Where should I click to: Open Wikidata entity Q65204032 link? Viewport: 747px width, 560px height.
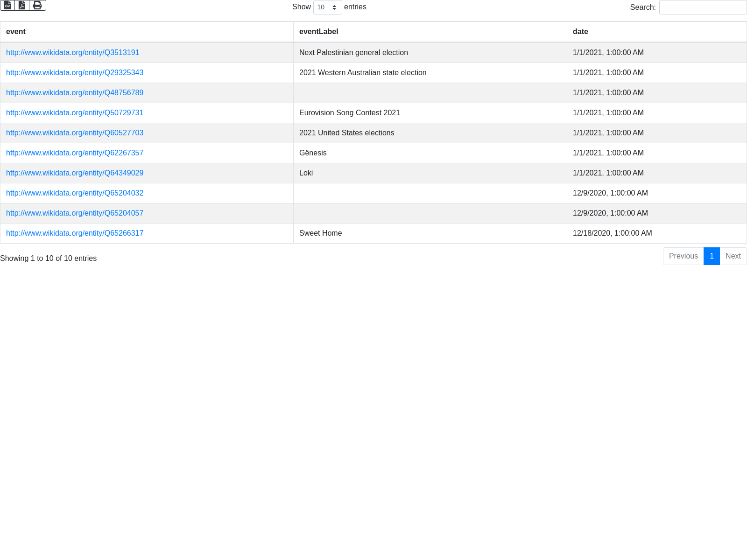point(75,193)
